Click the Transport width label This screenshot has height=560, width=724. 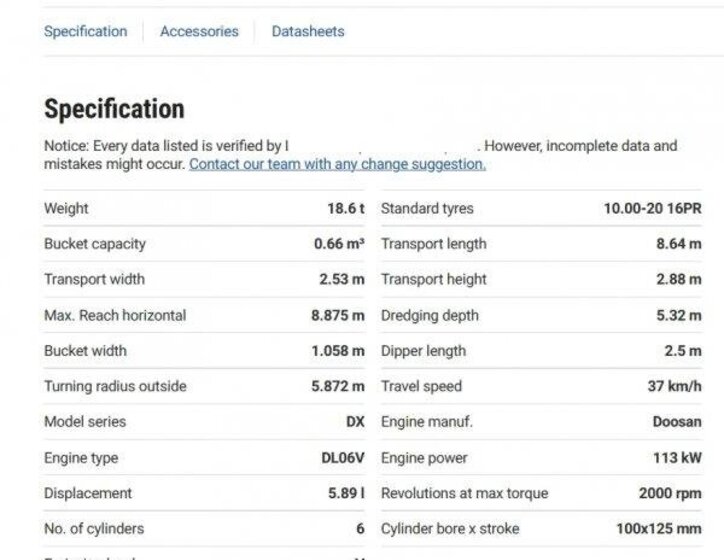tap(94, 279)
